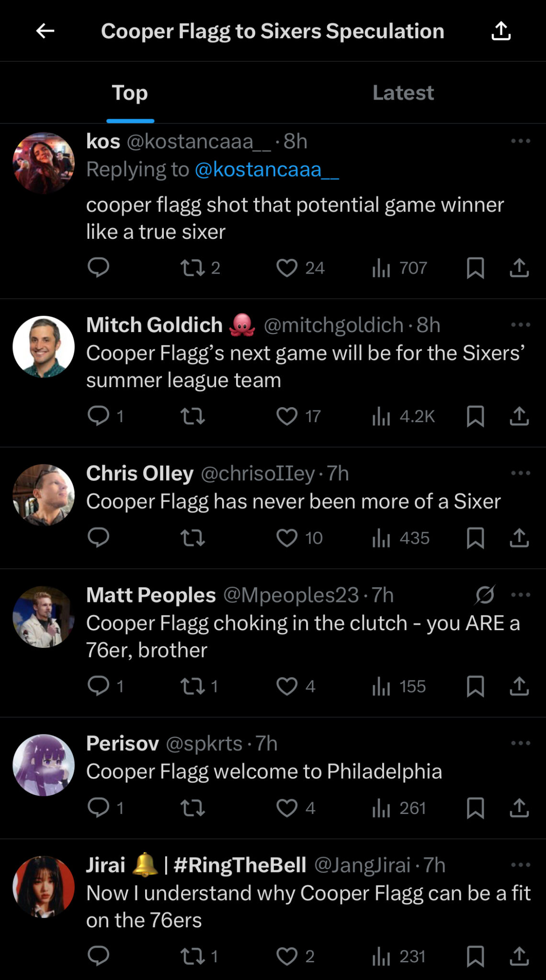The height and width of the screenshot is (980, 546).
Task: Open more options for kos's tweet
Action: point(520,141)
